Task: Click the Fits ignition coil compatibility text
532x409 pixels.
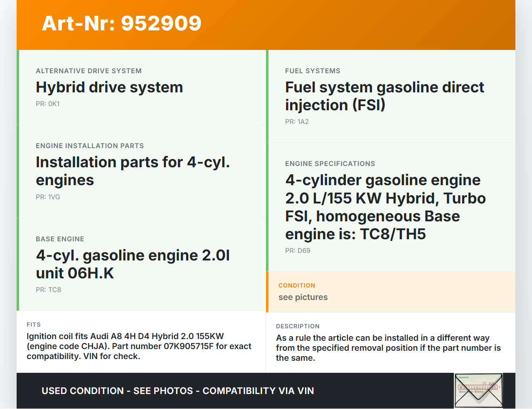Action: tap(139, 346)
